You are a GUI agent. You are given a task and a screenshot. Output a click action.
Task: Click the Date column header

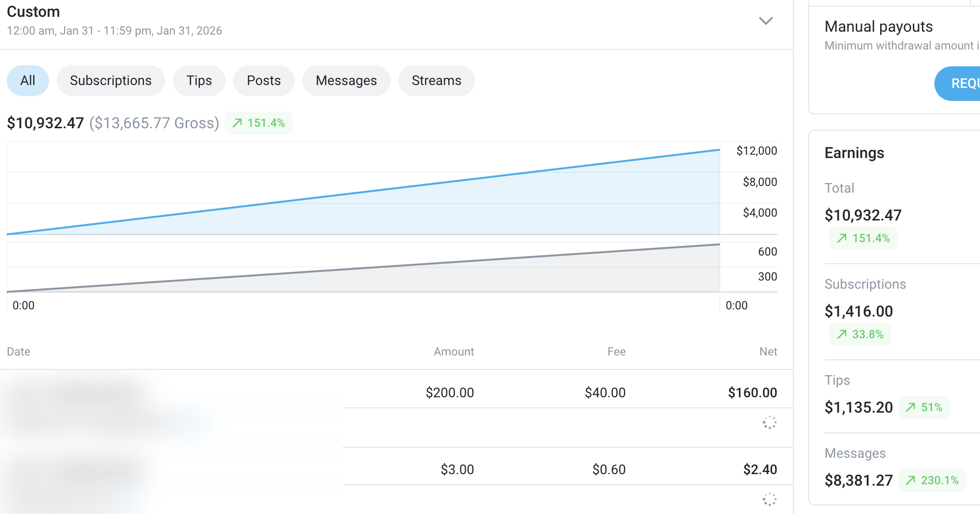(x=19, y=351)
